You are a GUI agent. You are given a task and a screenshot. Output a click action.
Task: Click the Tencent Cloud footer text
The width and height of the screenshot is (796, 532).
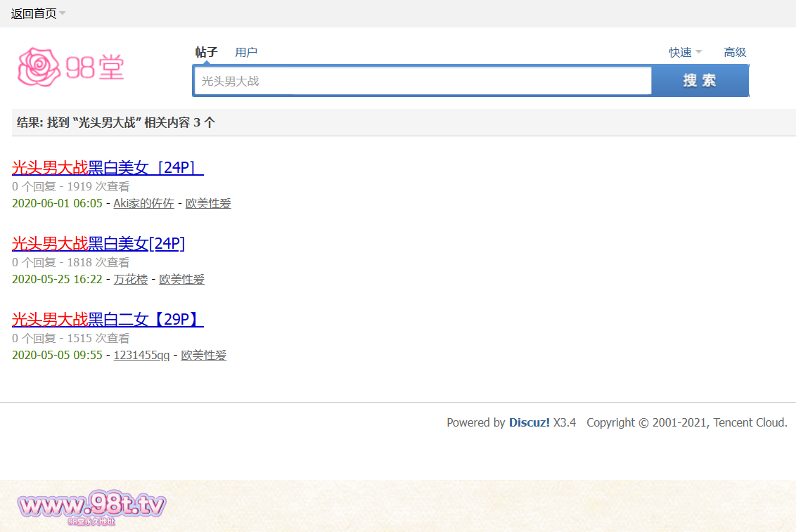pos(750,422)
